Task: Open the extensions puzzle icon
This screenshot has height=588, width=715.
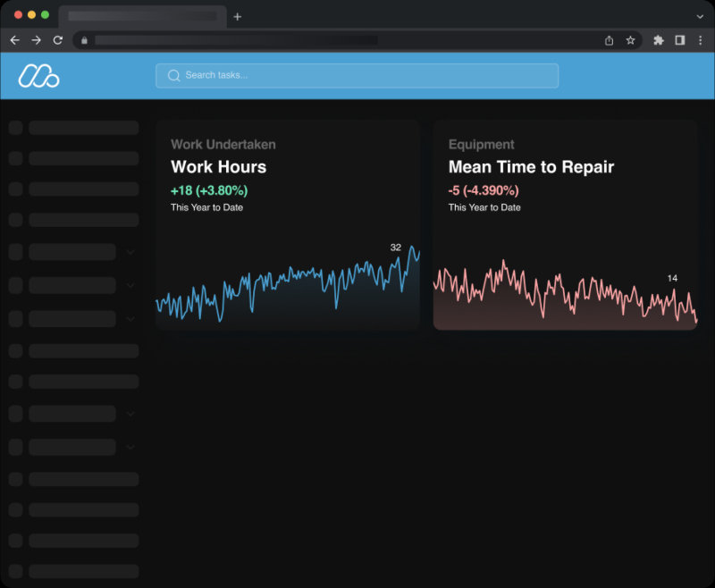Action: tap(659, 40)
